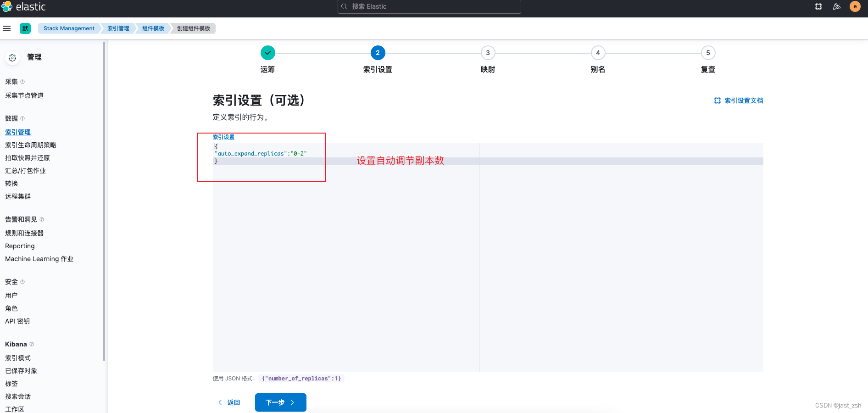868x413 pixels.
Task: Open 标签 in sidebar
Action: click(x=11, y=384)
